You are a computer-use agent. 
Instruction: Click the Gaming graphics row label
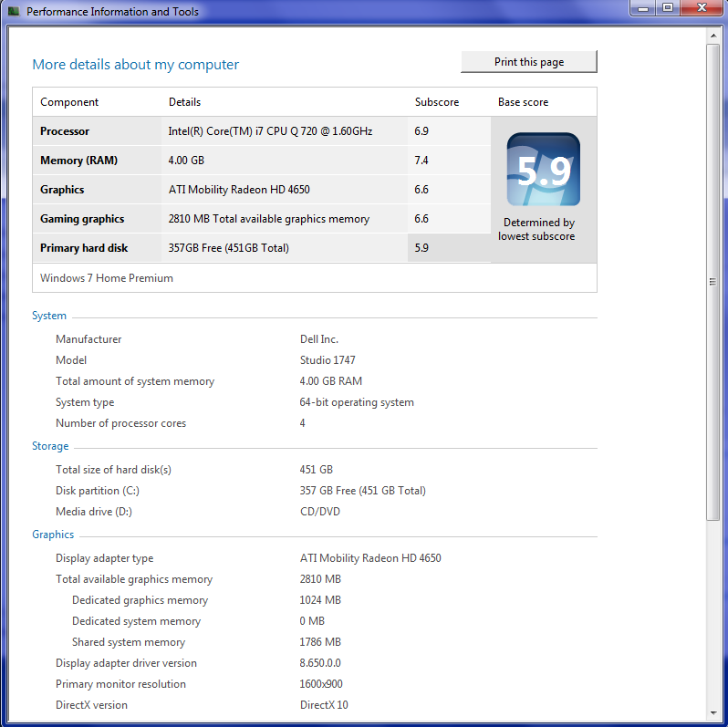point(82,219)
